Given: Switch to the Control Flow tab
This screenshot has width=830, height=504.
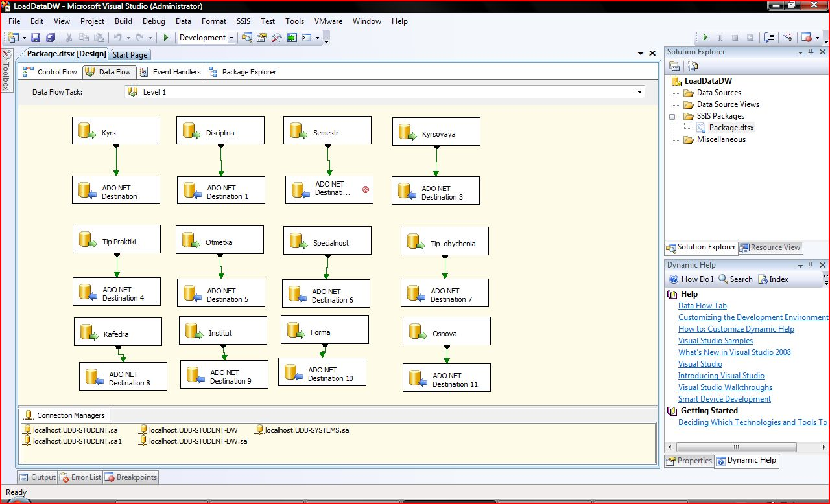Looking at the screenshot, I should [x=51, y=72].
